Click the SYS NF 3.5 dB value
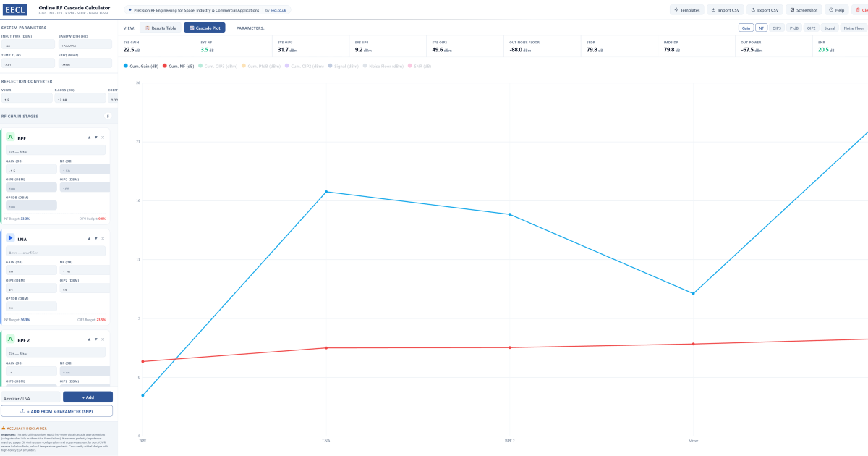 click(208, 50)
